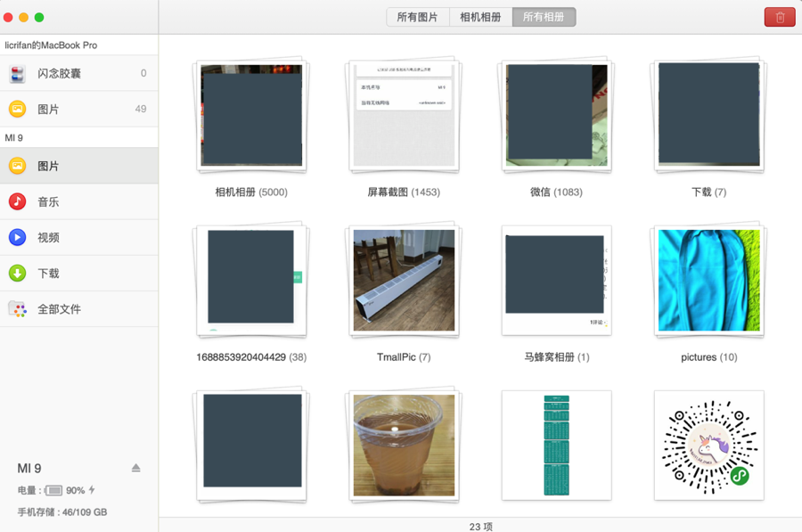Select the MI 9 图片 sidebar icon
Image resolution: width=802 pixels, height=532 pixels.
18,167
